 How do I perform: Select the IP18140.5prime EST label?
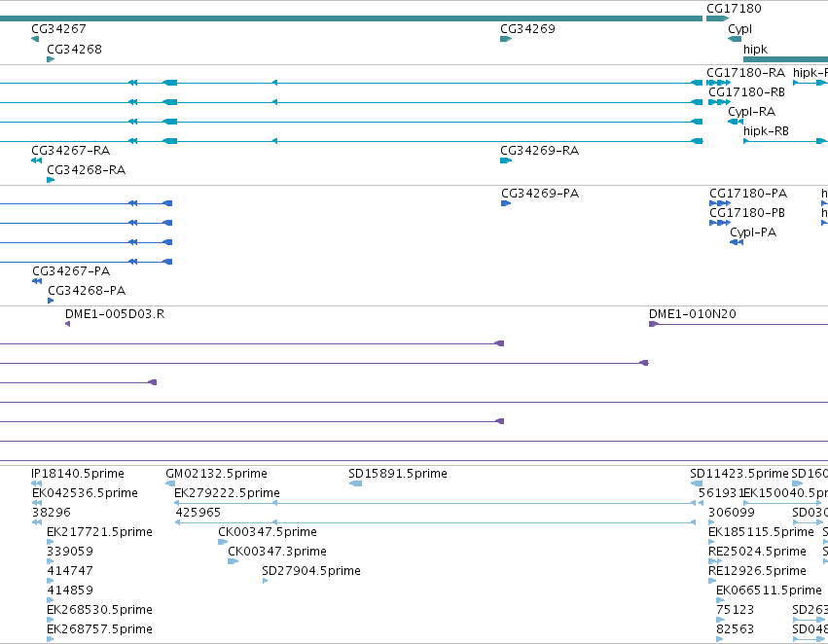(x=78, y=474)
